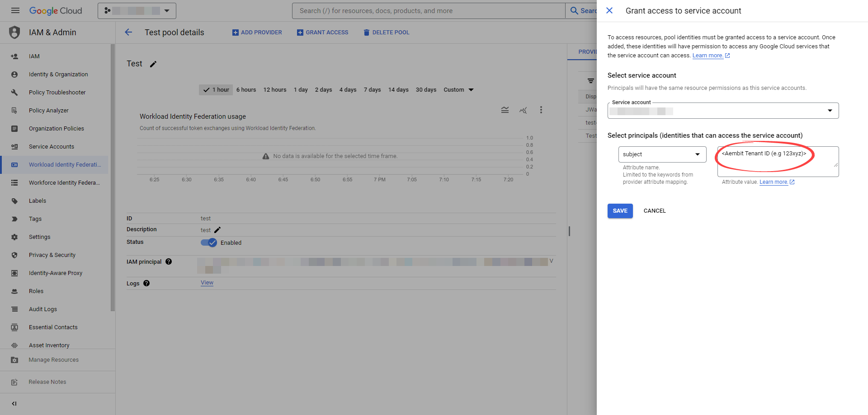This screenshot has width=868, height=415.
Task: Click Workload Identity Federation sidebar icon
Action: tap(14, 165)
